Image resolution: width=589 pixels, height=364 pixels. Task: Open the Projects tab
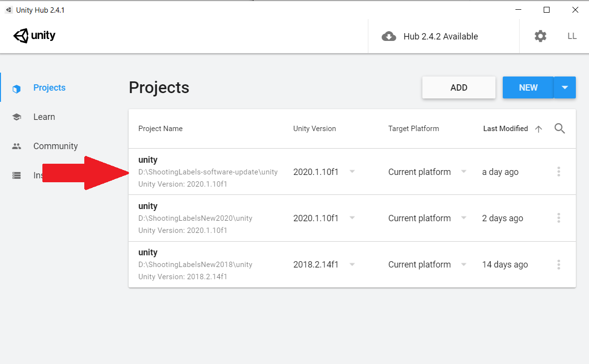(49, 88)
